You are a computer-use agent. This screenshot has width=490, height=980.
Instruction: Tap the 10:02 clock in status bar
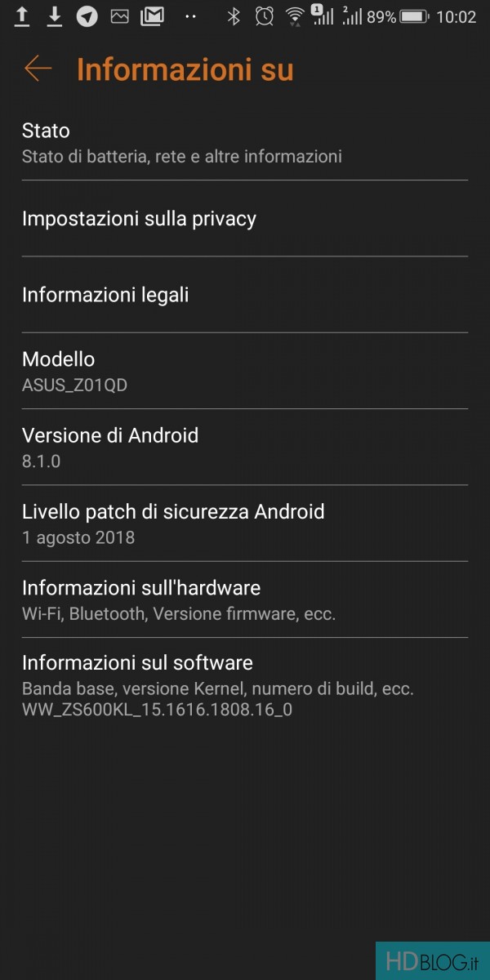[x=457, y=16]
